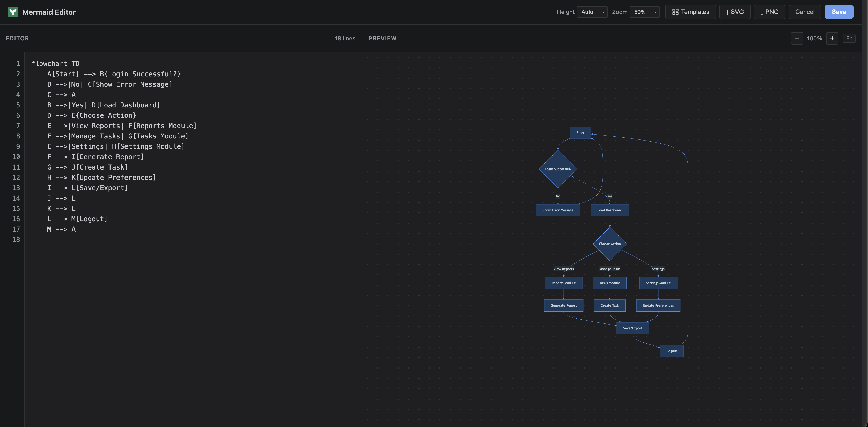Click code line with 'F[Reports Module]'
Viewport: 868px width, 427px height.
[x=122, y=126]
